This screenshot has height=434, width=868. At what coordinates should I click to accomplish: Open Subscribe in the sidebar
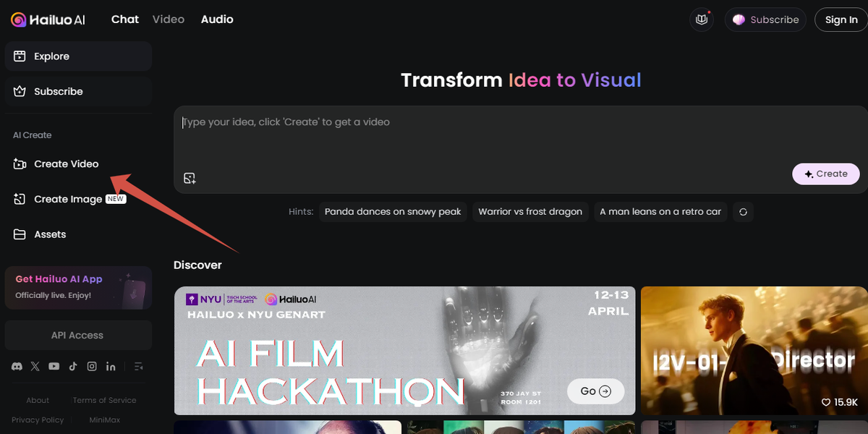tap(78, 91)
